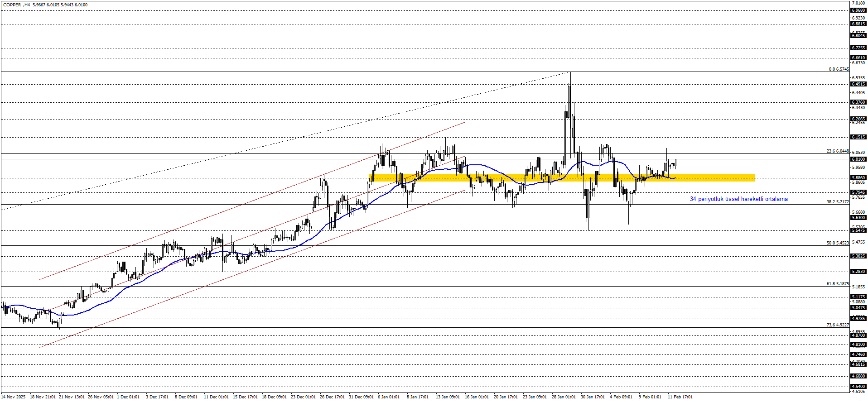Select the Fibonacci '61.8 5.1875' level label
The image size is (868, 402).
click(x=838, y=284)
